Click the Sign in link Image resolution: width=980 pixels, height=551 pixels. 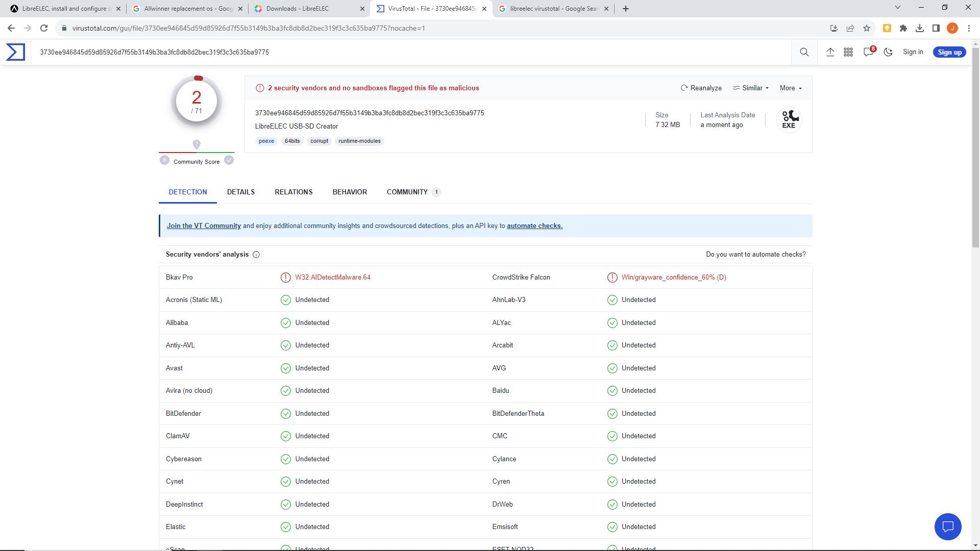(x=913, y=52)
